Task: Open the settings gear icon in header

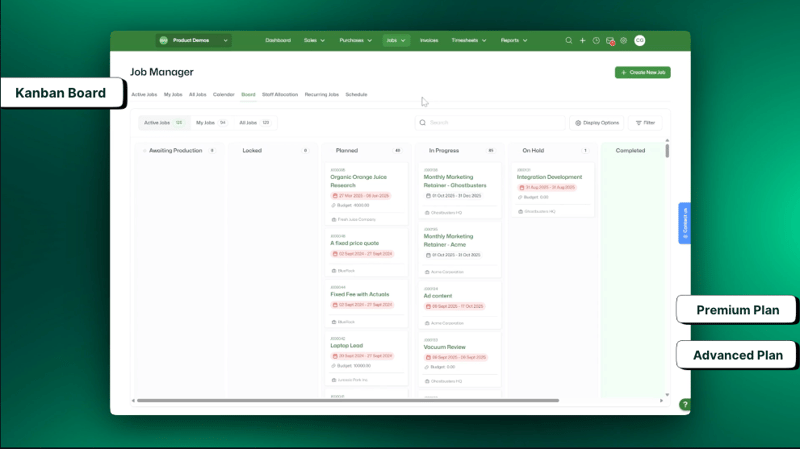Action: pos(624,41)
